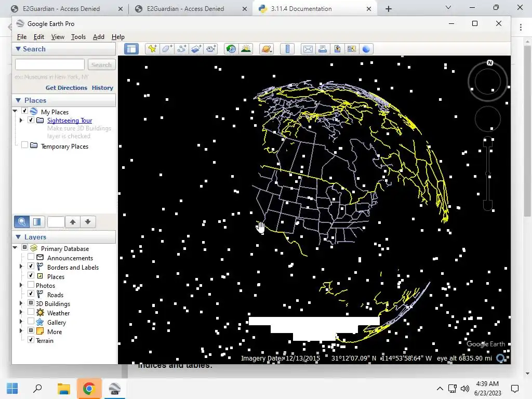Show the ruler tool
Viewport: 532px width, 399px height.
coord(287,49)
